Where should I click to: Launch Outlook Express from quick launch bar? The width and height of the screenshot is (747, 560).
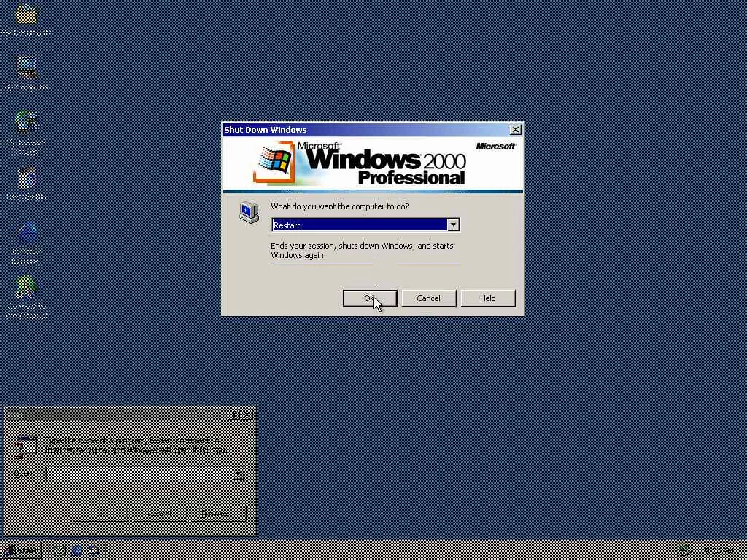(93, 551)
